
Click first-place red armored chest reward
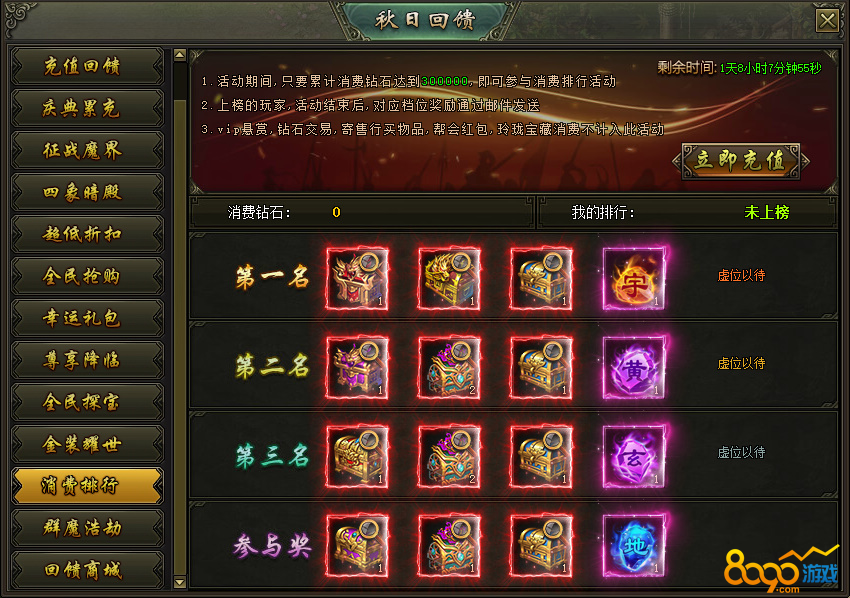pos(357,279)
